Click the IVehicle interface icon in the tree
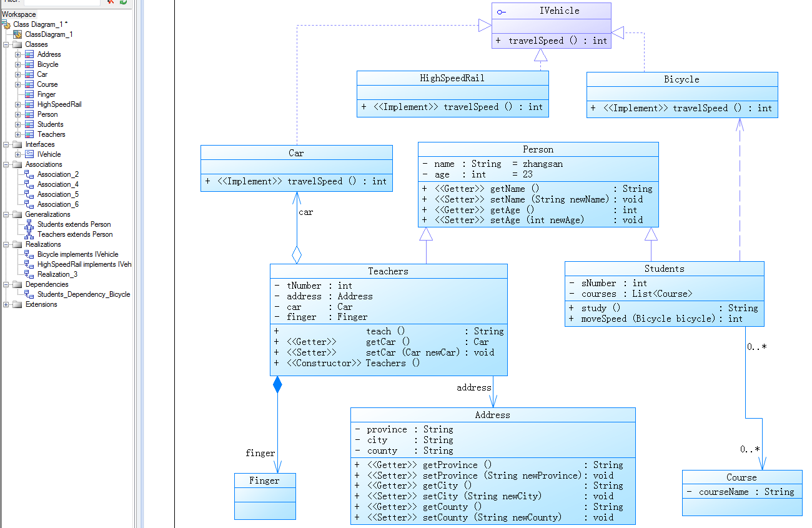 (29, 154)
